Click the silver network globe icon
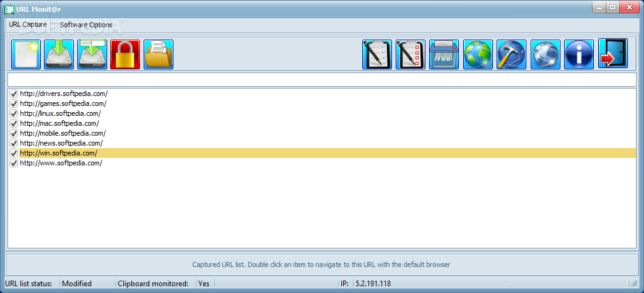The height and width of the screenshot is (293, 644). click(546, 55)
